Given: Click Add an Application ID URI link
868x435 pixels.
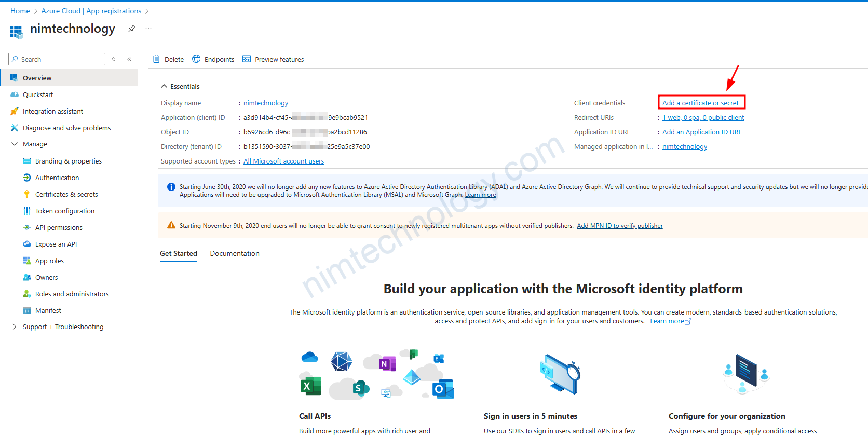Looking at the screenshot, I should 701,132.
